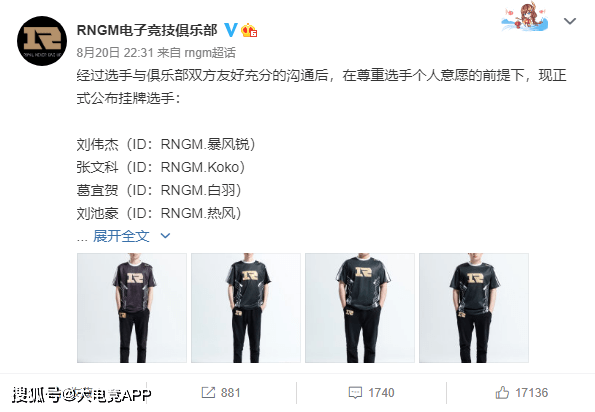Open the RNGM round profile avatar
This screenshot has height=412, width=595.
coord(42,41)
